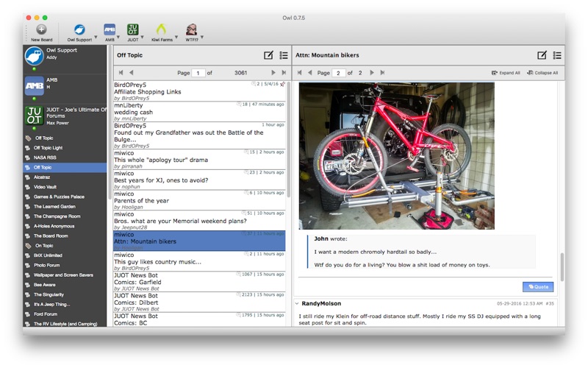Select On Topic category in sidebar
This screenshot has width=588, height=368.
click(65, 245)
